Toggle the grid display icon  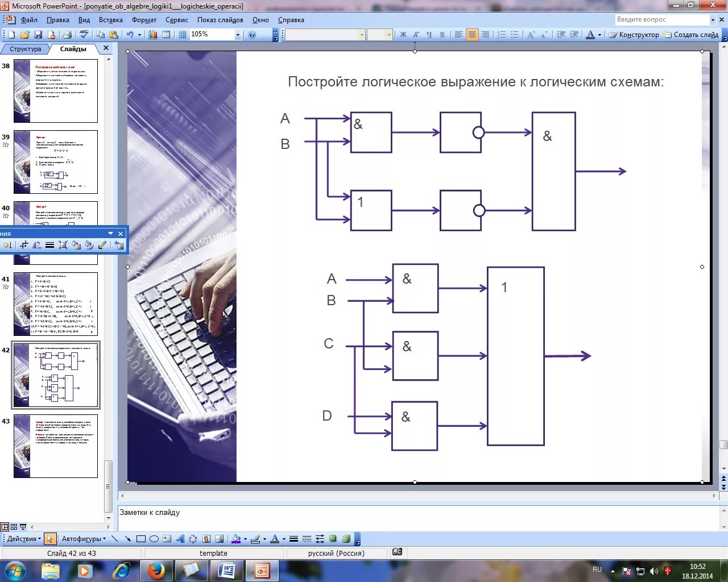coord(183,35)
